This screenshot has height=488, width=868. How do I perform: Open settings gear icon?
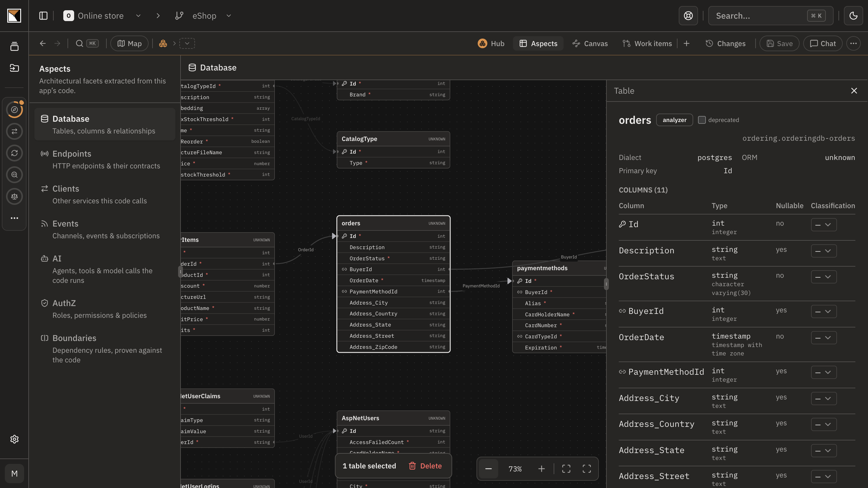(x=14, y=439)
